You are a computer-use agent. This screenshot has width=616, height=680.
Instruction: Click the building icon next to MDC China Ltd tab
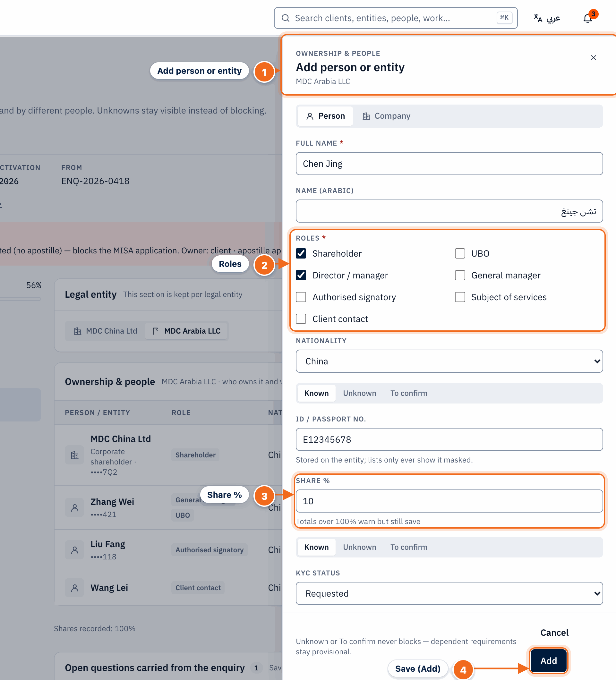coord(78,331)
